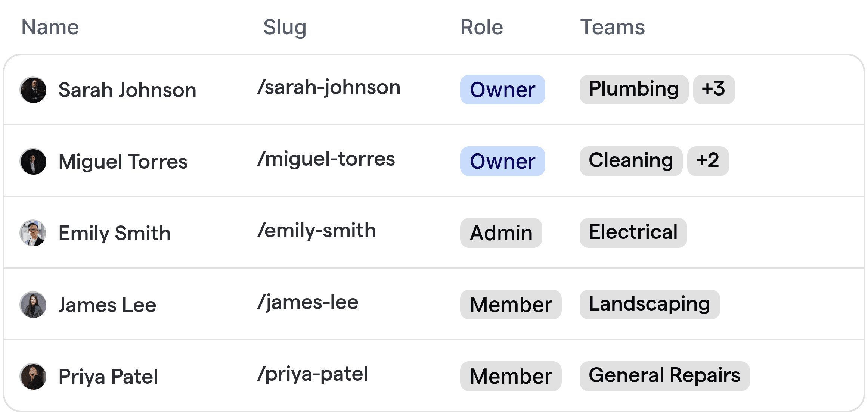Image resolution: width=868 pixels, height=415 pixels.
Task: Click the General Repairs team badge
Action: (665, 375)
